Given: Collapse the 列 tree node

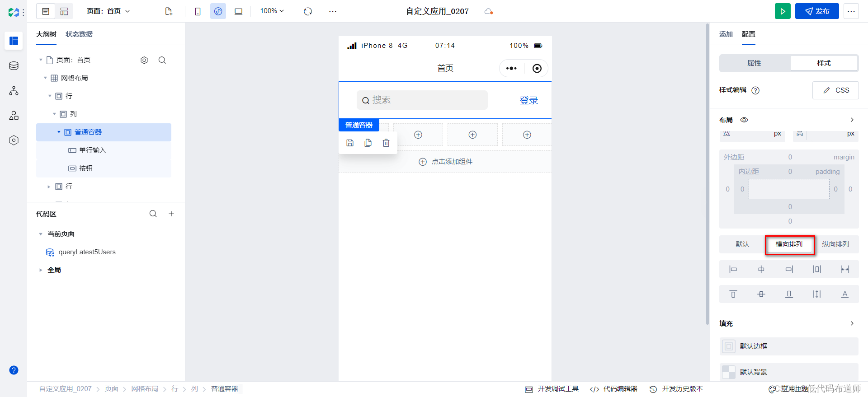Looking at the screenshot, I should (54, 114).
